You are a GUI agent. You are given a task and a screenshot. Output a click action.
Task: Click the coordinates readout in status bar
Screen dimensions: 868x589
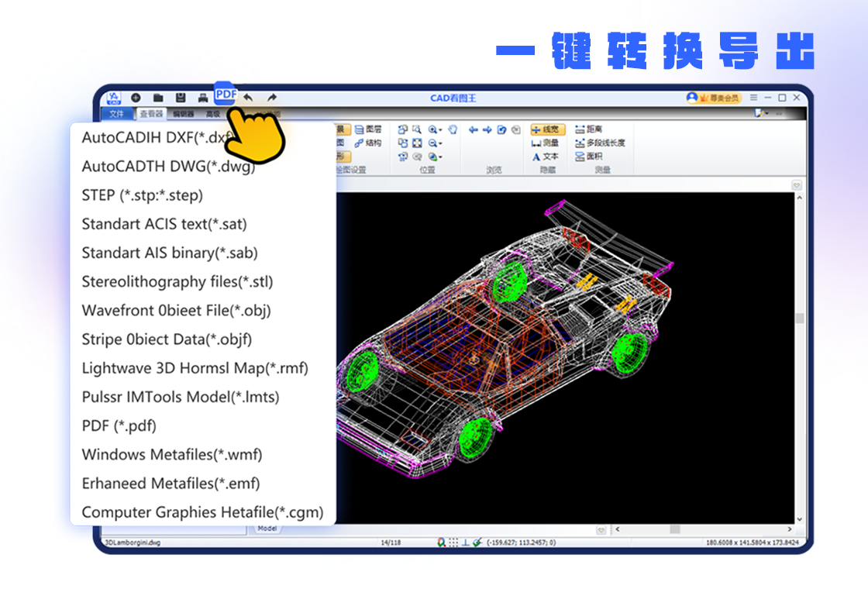[522, 542]
